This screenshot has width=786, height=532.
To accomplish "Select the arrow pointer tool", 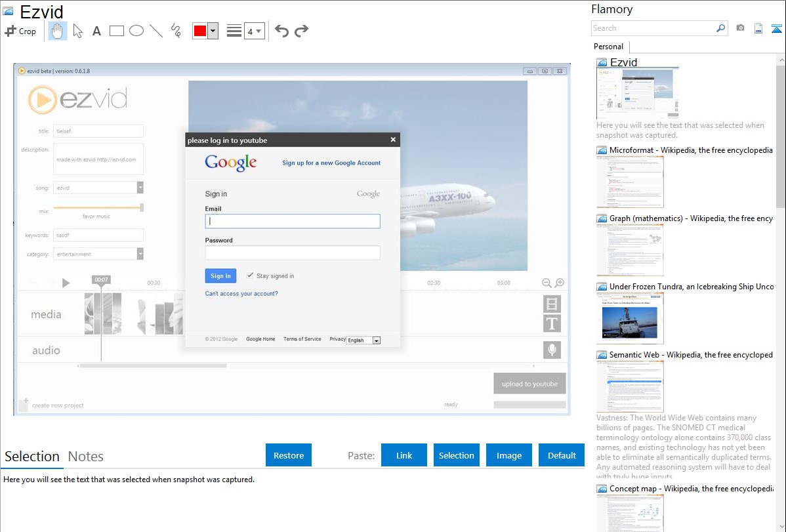I will click(77, 31).
